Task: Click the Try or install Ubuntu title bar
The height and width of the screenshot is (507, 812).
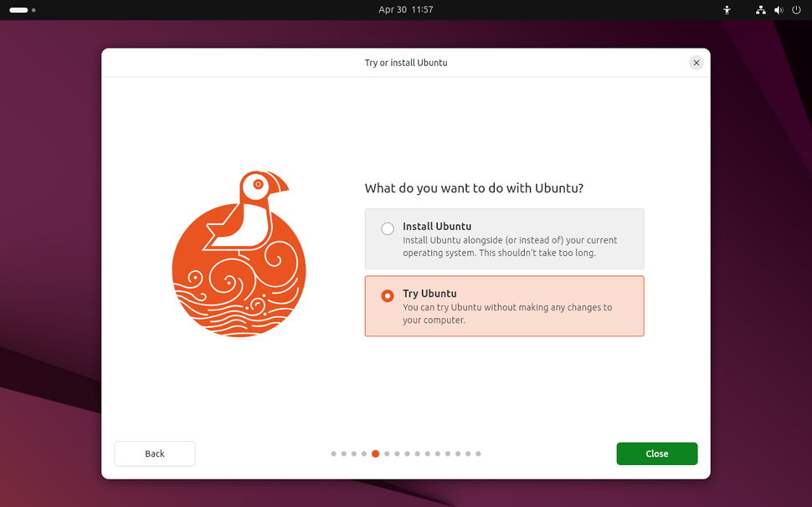Action: 406,62
